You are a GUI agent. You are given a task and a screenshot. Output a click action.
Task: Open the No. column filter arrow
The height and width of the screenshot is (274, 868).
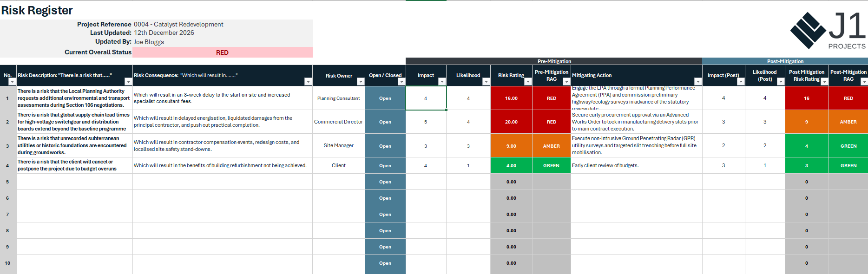point(12,82)
